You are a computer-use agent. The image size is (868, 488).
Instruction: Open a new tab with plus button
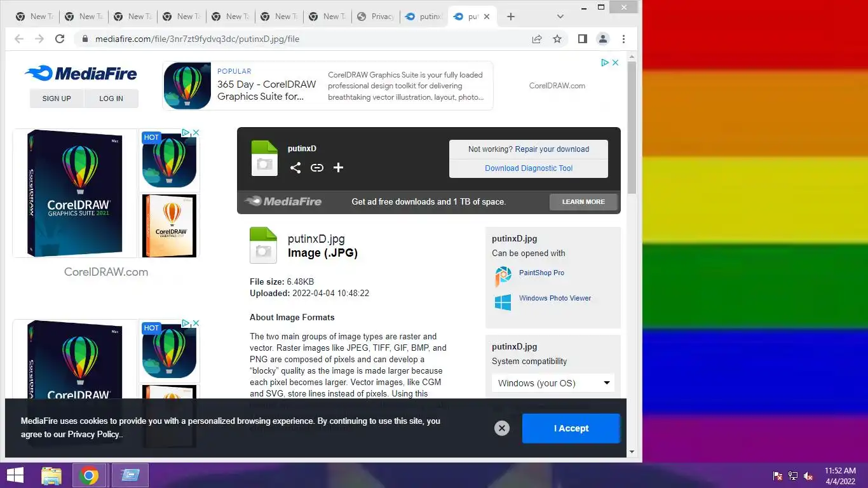511,17
